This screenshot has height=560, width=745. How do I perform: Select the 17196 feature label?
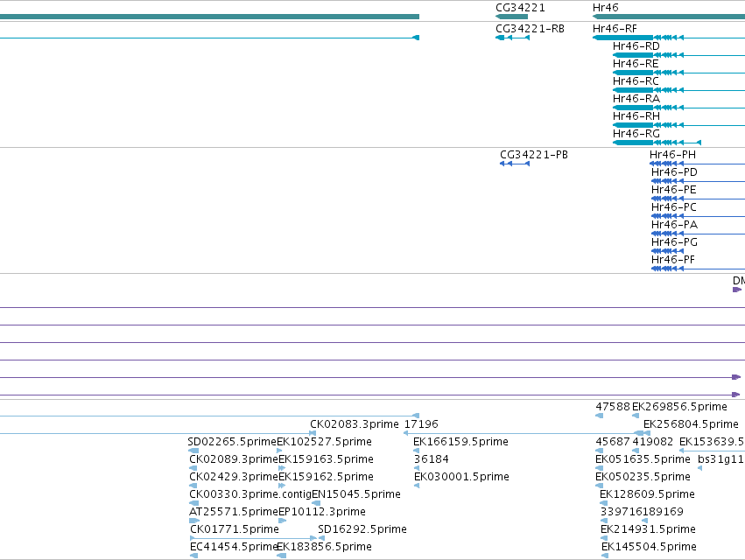pyautogui.click(x=421, y=424)
